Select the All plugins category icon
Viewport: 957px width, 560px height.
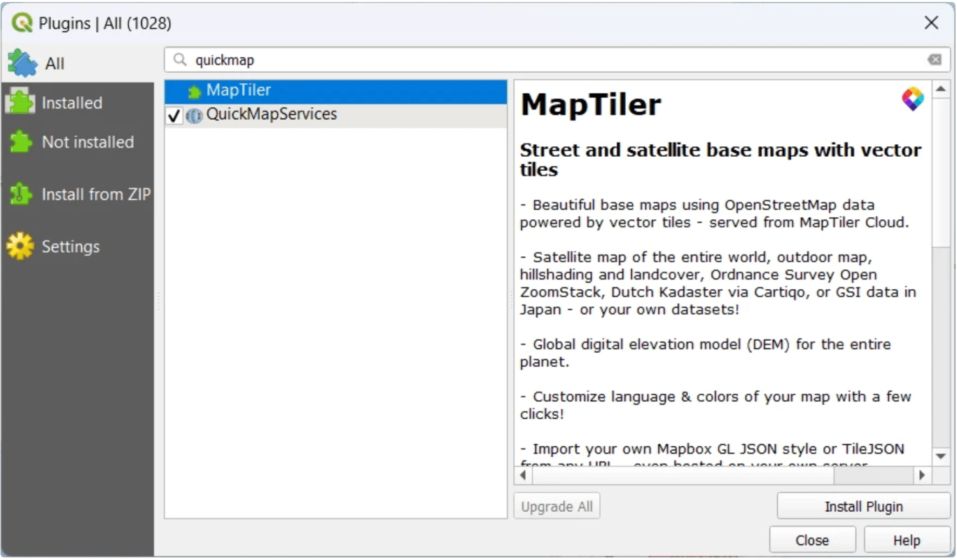[21, 62]
